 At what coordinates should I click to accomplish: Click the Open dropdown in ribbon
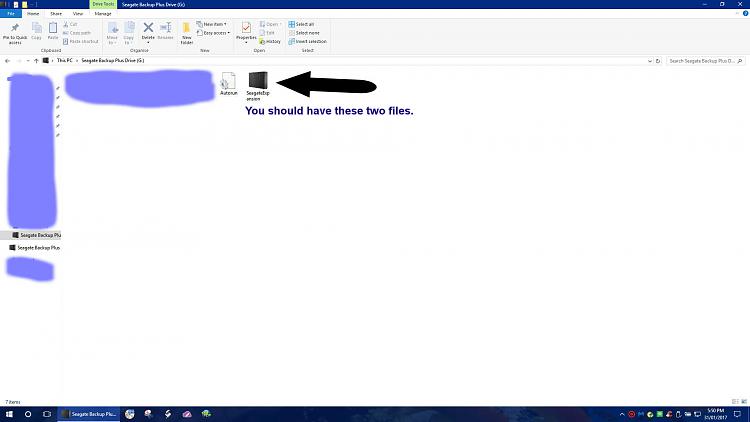[x=270, y=24]
